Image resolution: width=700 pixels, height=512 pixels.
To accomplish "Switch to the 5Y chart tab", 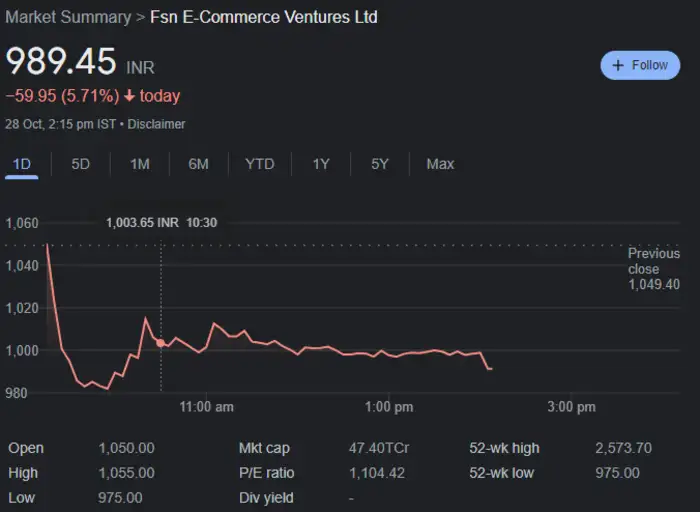I will (x=380, y=164).
